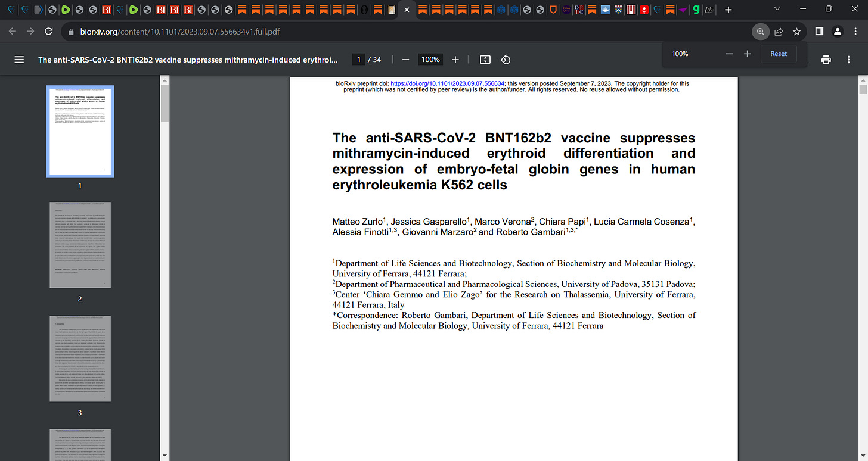Switch to the orange shield outline tab
Viewport: 868px width, 461px height.
pos(553,10)
